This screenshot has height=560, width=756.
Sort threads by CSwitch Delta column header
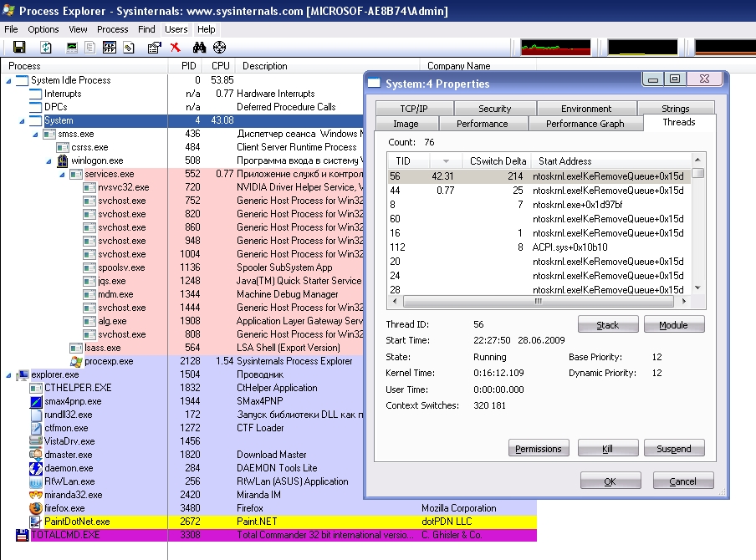pos(497,161)
